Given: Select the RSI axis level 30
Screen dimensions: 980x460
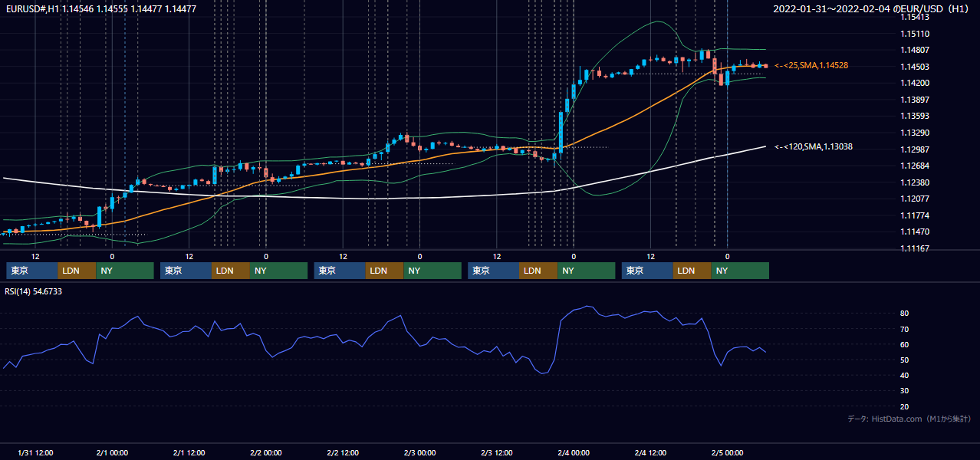Looking at the screenshot, I should tap(905, 390).
